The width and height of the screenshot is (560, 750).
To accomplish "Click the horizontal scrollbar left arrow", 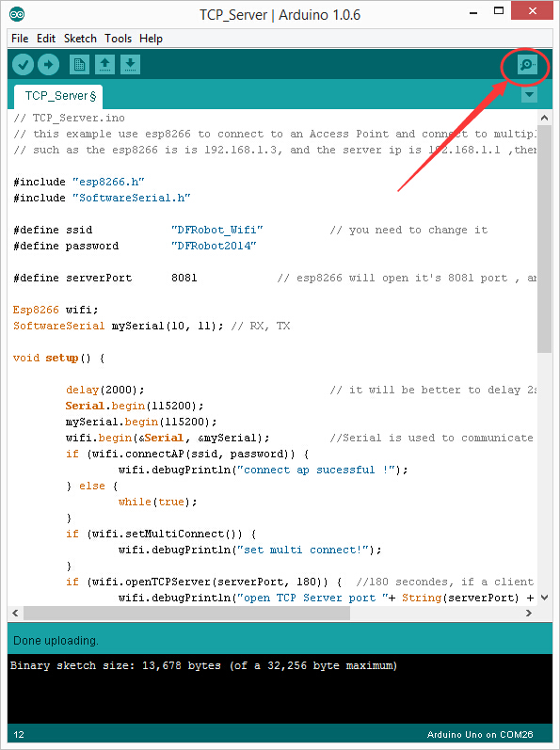I will (15, 613).
